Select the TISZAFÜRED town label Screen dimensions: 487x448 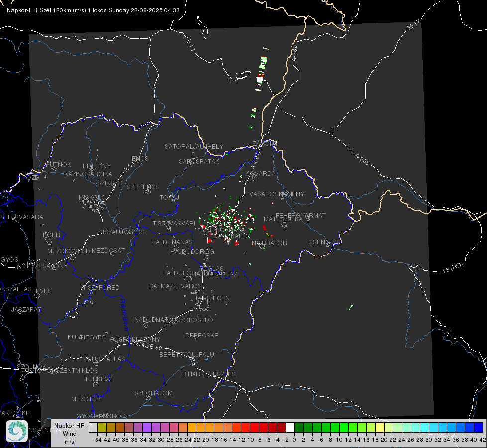pyautogui.click(x=101, y=288)
